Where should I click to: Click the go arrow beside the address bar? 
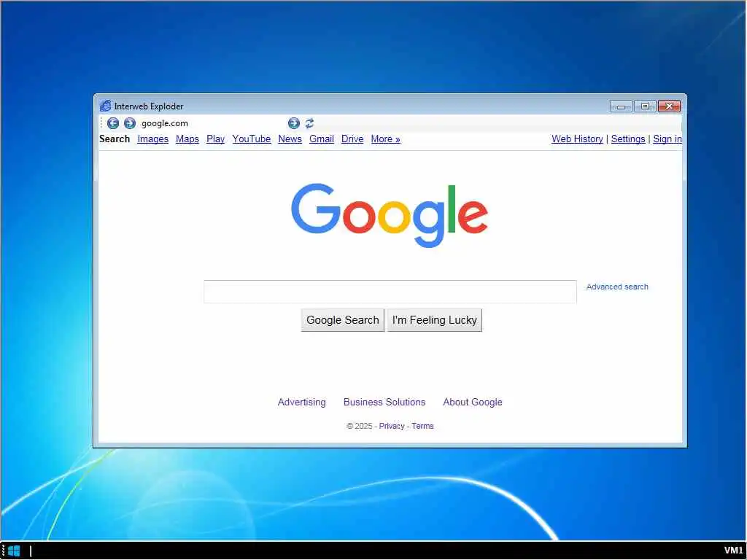294,123
